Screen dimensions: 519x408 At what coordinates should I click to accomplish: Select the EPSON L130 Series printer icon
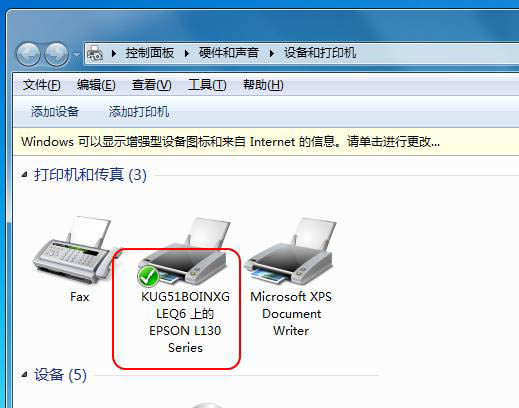click(x=185, y=252)
